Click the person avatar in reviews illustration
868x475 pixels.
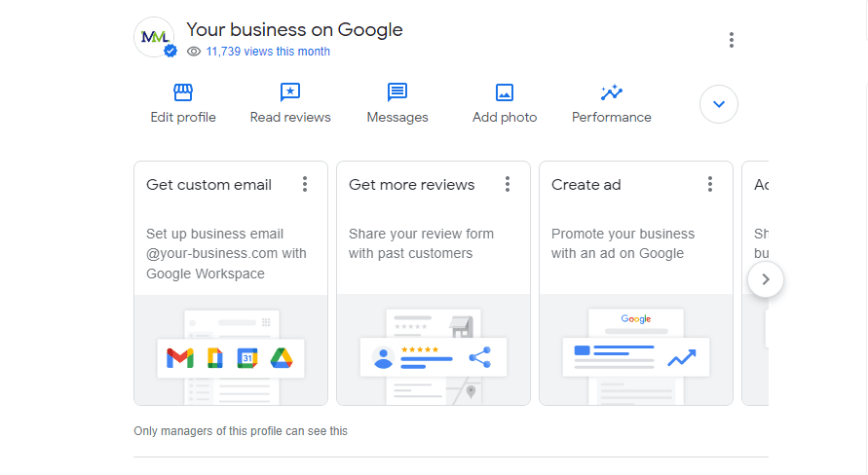pos(383,357)
